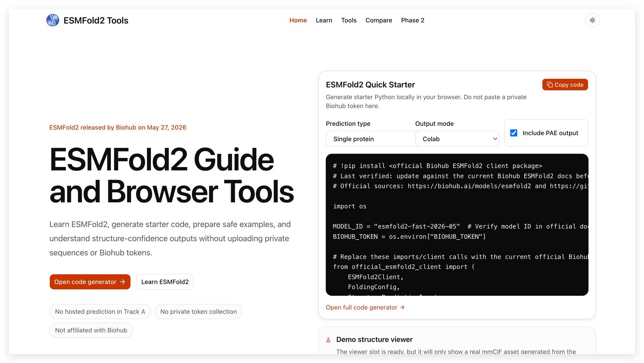Open the Output mode Colab dropdown
This screenshot has height=363, width=644.
pos(457,139)
